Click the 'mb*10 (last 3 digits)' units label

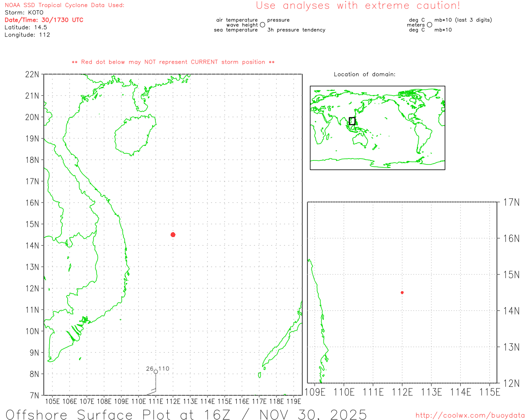[x=463, y=20]
